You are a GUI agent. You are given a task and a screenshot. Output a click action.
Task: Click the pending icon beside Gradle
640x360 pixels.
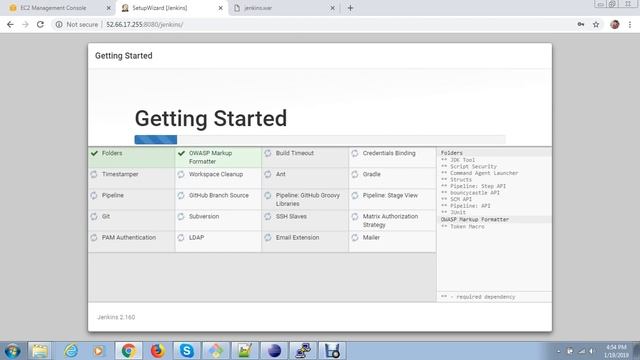355,174
